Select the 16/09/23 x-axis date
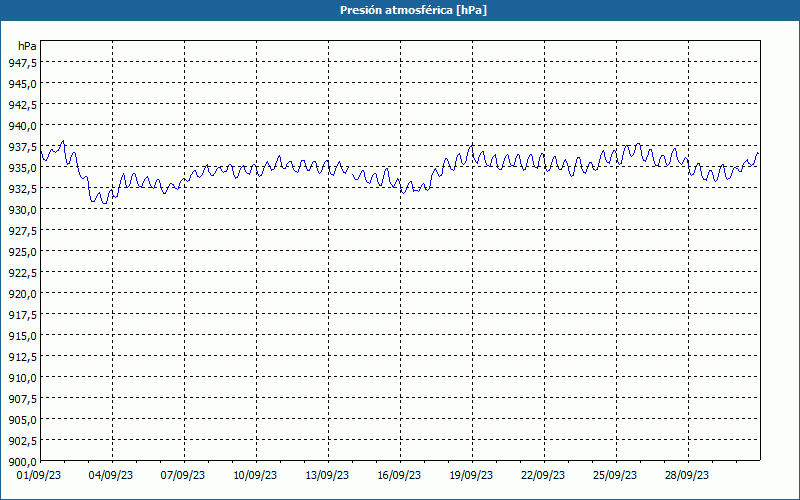Image resolution: width=800 pixels, height=500 pixels. [399, 475]
